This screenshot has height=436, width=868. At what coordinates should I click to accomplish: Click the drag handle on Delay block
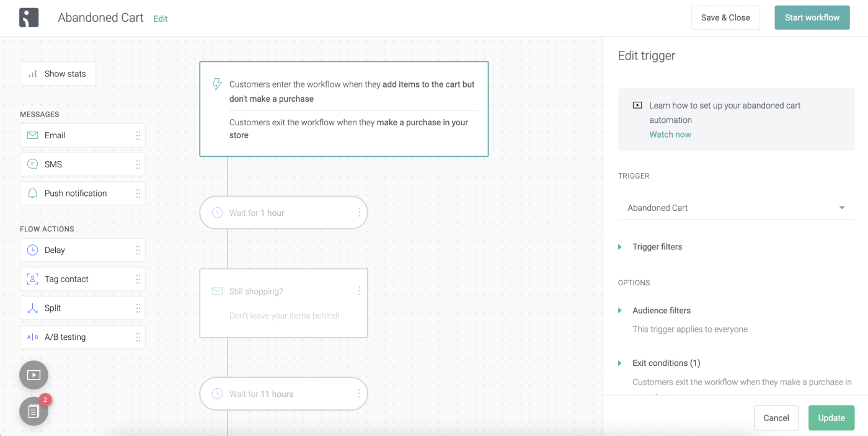[138, 250]
